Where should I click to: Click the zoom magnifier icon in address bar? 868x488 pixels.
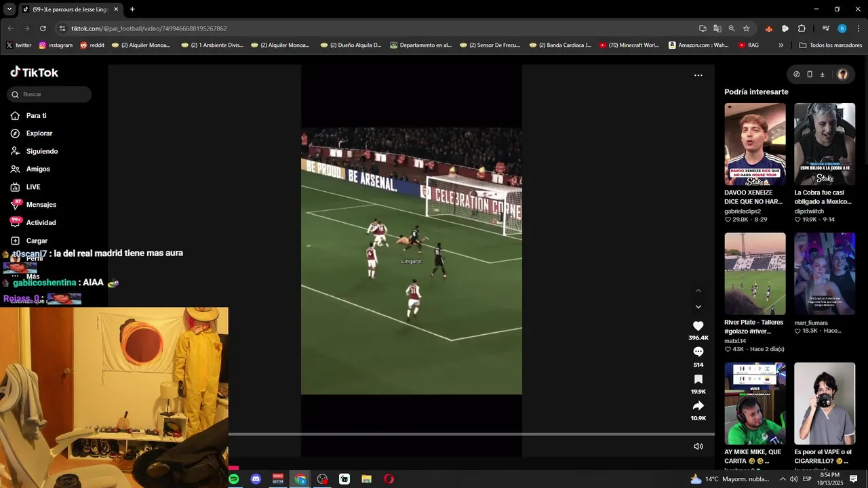point(732,28)
